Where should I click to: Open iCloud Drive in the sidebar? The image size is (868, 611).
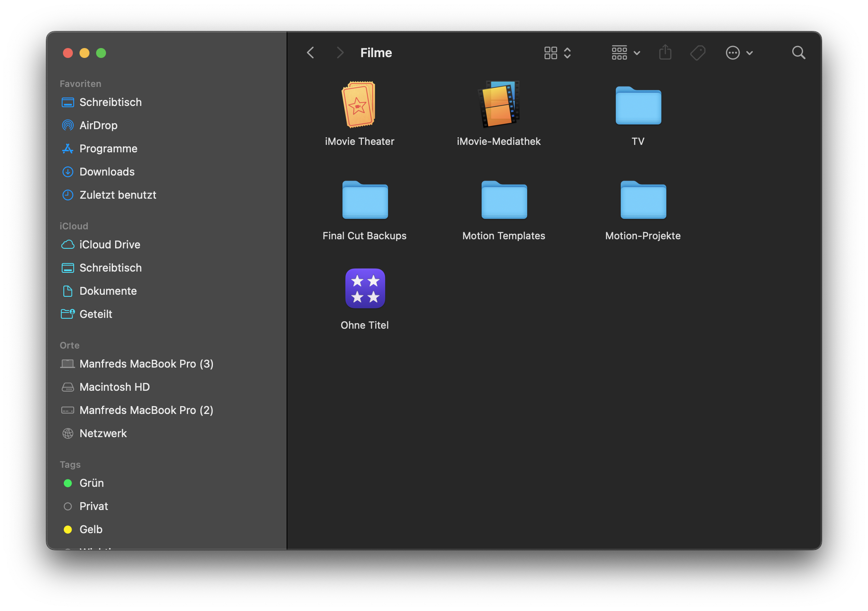[110, 245]
